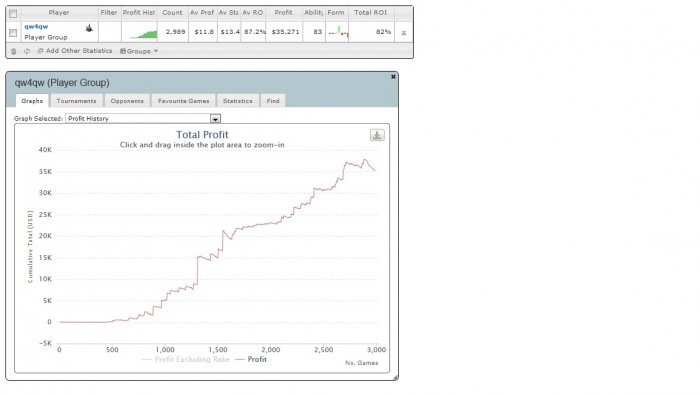Sort by the Ability column header

313,12
